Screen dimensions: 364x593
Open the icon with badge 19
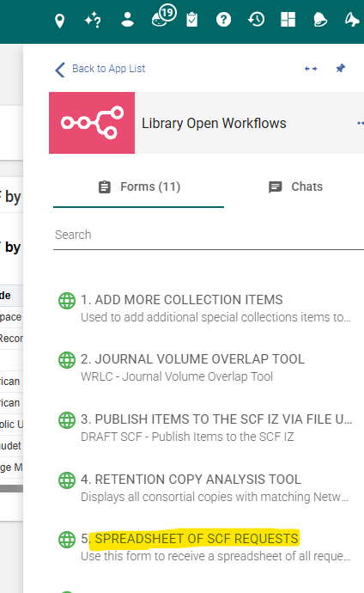(163, 16)
